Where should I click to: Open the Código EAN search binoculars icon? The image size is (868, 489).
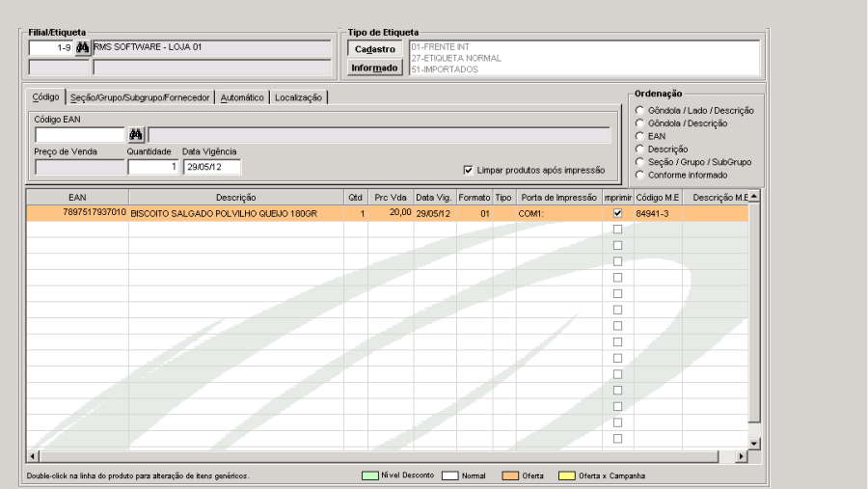pyautogui.click(x=136, y=135)
